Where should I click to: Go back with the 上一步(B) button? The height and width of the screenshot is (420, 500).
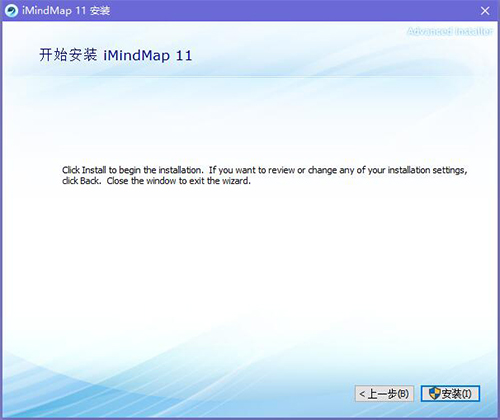[x=384, y=394]
